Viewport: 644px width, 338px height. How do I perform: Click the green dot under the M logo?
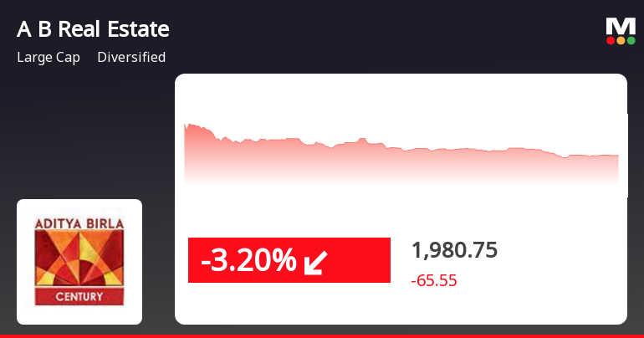click(x=631, y=40)
